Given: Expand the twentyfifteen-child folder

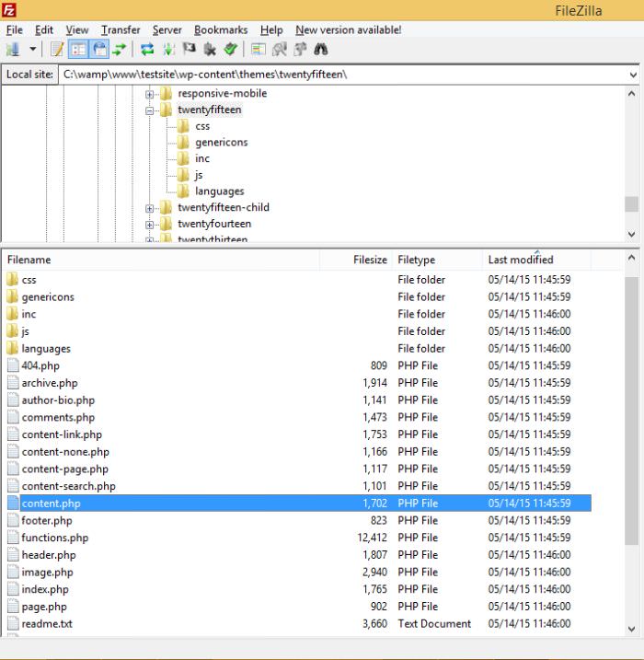Looking at the screenshot, I should tap(149, 208).
